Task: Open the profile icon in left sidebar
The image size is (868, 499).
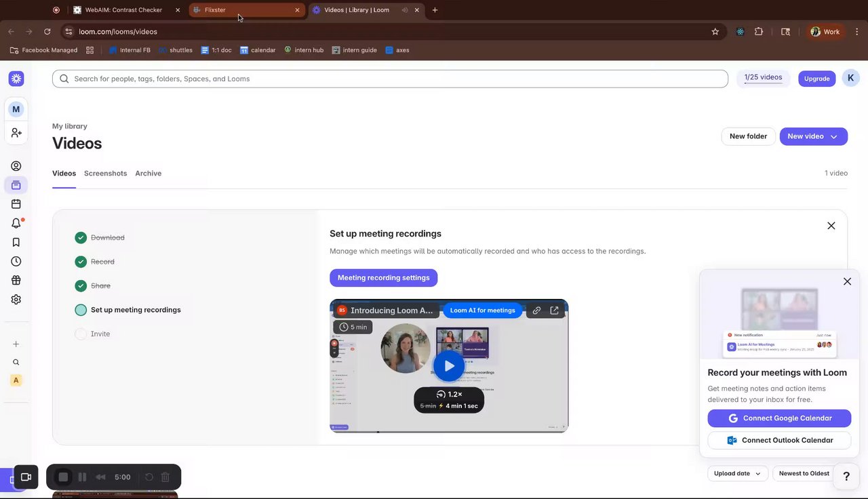Action: [16, 166]
